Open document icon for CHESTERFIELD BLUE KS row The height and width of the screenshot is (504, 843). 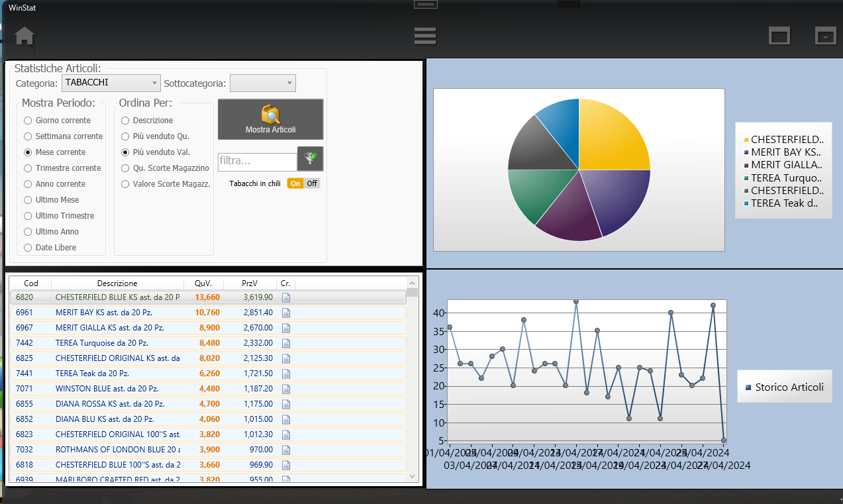click(286, 297)
